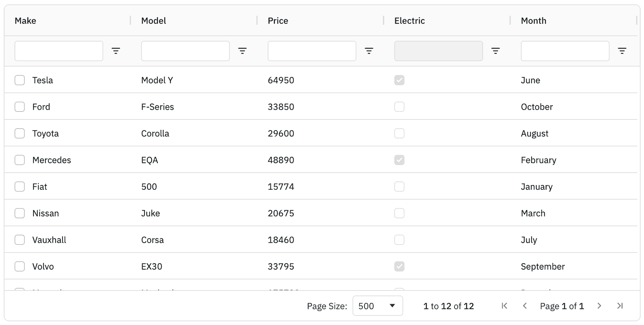Go to the previous page
644x325 pixels.
525,306
